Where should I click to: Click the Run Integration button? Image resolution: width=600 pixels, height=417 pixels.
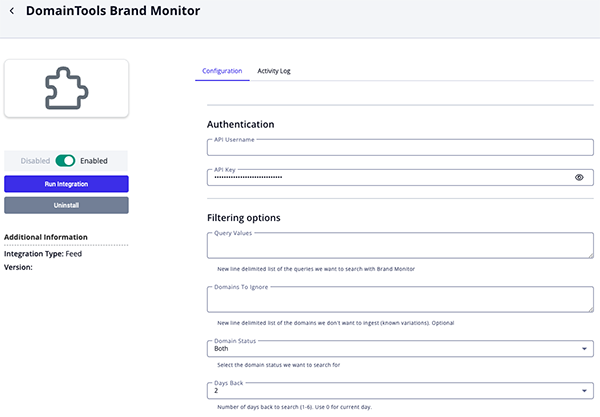[x=66, y=184]
